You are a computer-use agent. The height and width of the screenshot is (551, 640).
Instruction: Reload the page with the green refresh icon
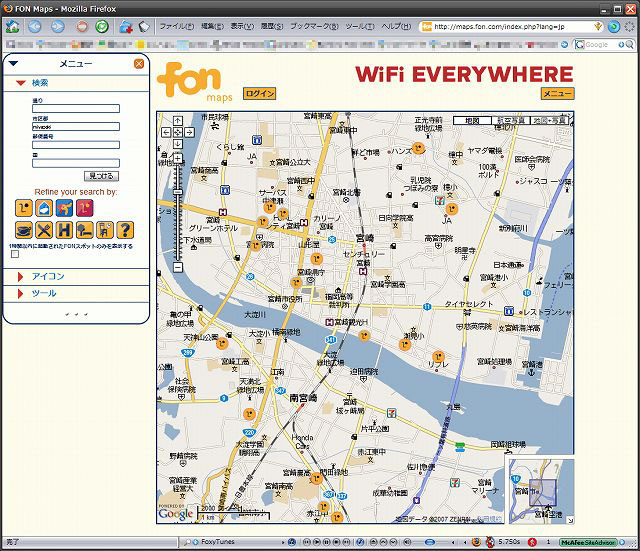[102, 27]
